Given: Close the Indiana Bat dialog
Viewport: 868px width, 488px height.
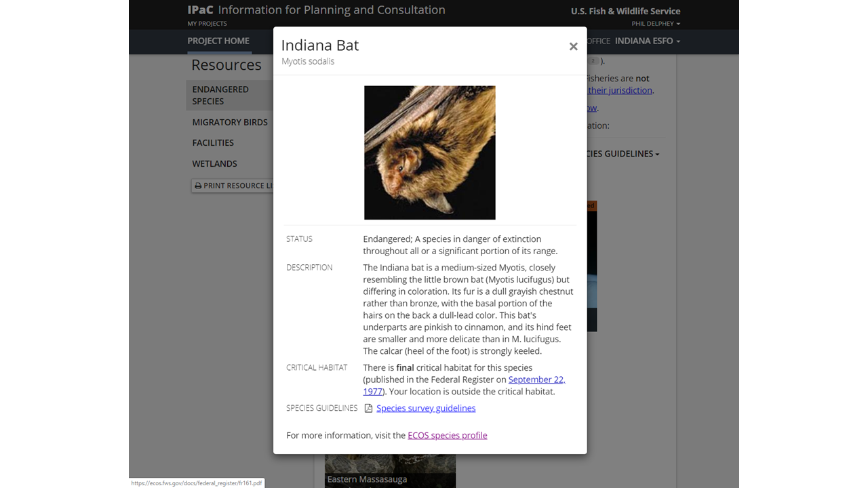Looking at the screenshot, I should pos(573,47).
